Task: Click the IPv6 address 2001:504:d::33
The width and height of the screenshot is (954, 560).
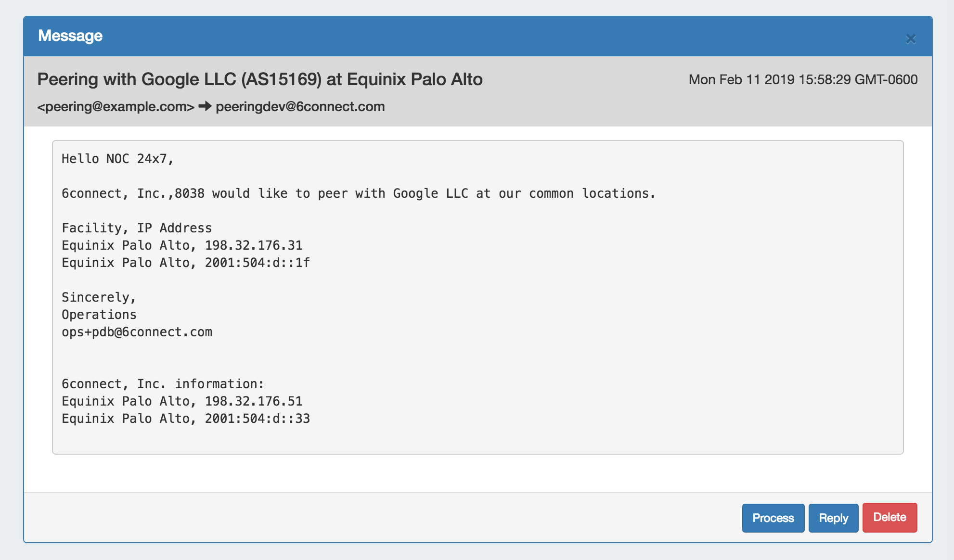Action: tap(258, 419)
